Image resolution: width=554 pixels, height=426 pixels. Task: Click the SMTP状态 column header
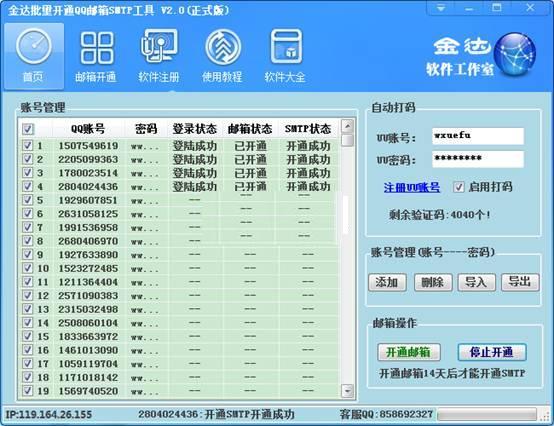[x=308, y=129]
